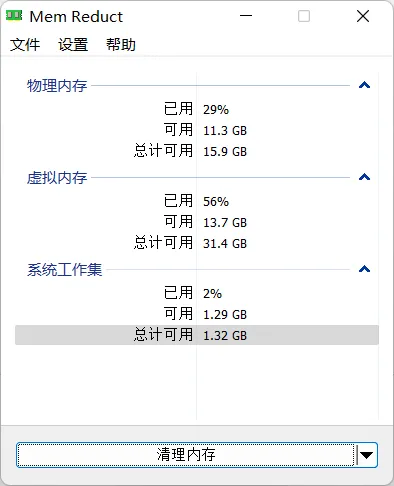
Task: Collapse the 系统工作集 section chevron
Action: click(x=364, y=269)
